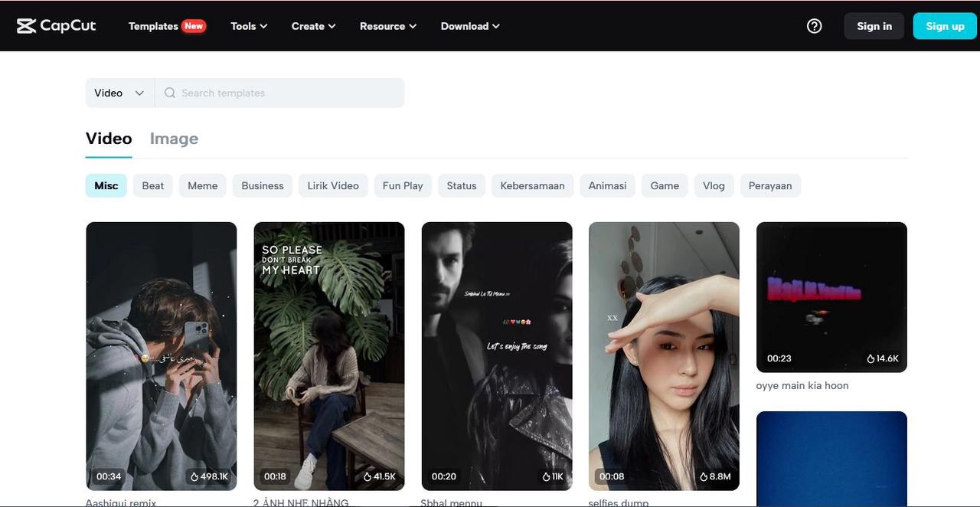Click the CapCut logo icon
Viewport: 980px width, 507px height.
(27, 26)
